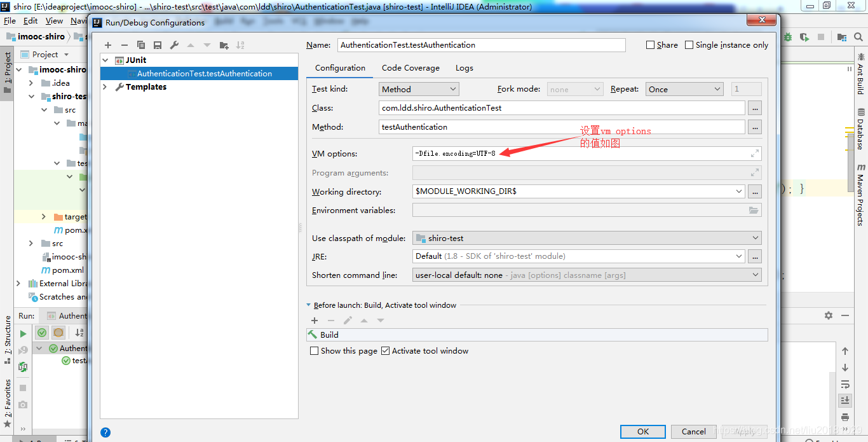Open Use classpath of module dropdown

[587, 238]
